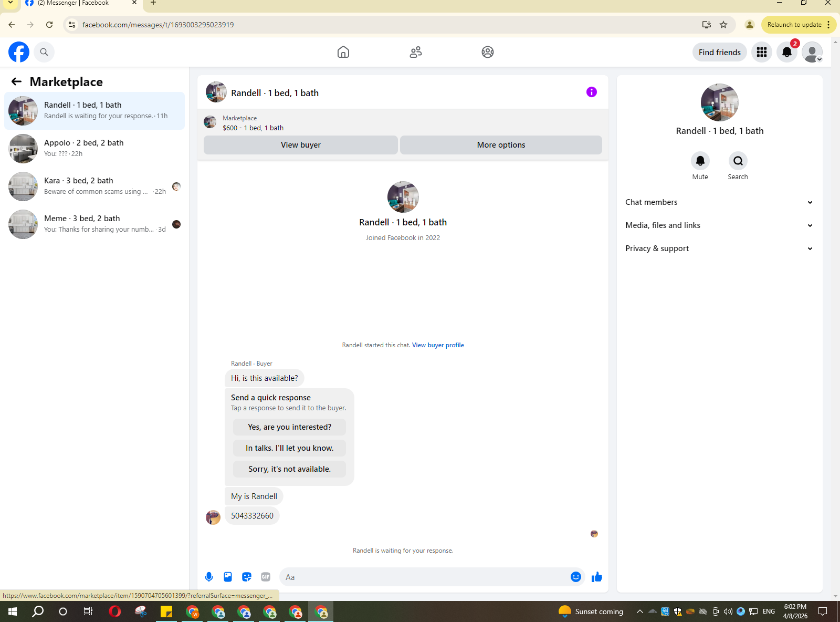Image resolution: width=840 pixels, height=622 pixels.
Task: Send quick reply Sorry, it's not available.
Action: pyautogui.click(x=290, y=469)
